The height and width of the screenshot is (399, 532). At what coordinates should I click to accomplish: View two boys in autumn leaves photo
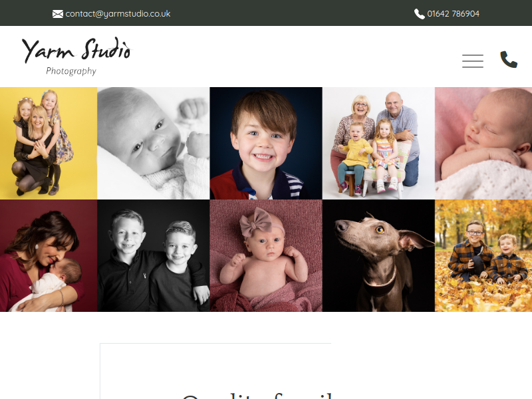483,256
